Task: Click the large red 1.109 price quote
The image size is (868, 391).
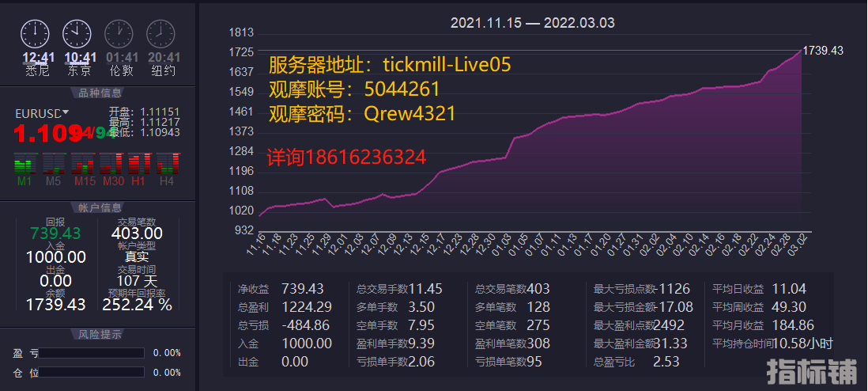Action: coord(47,133)
